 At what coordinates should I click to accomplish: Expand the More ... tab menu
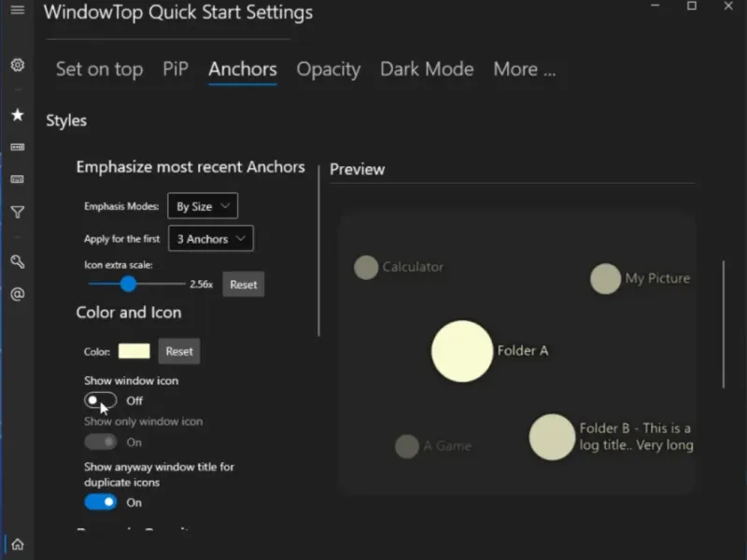524,69
